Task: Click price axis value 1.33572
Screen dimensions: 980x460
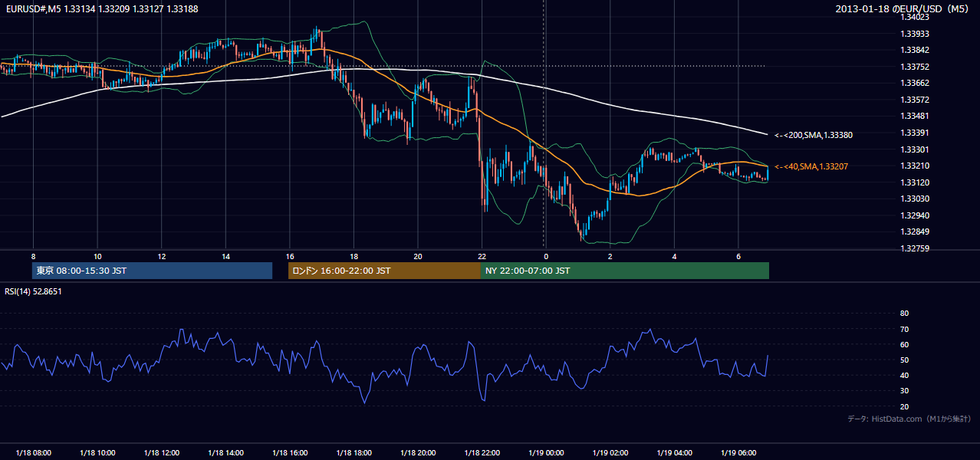Action: [915, 100]
